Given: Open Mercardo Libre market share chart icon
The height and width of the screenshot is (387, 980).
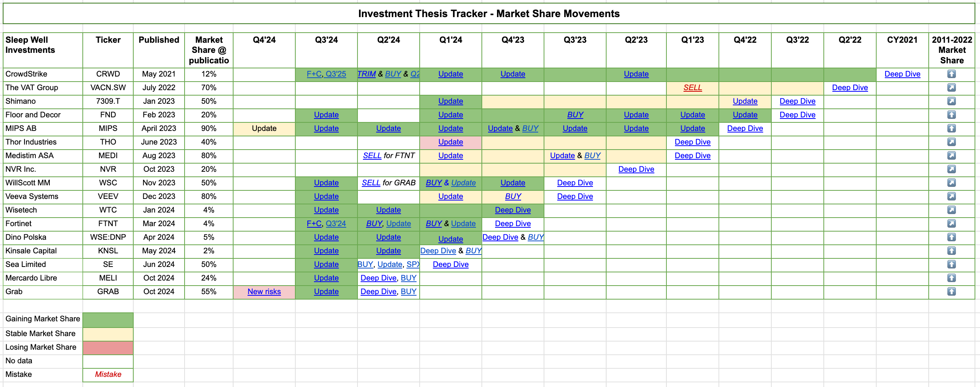Looking at the screenshot, I should tap(951, 278).
